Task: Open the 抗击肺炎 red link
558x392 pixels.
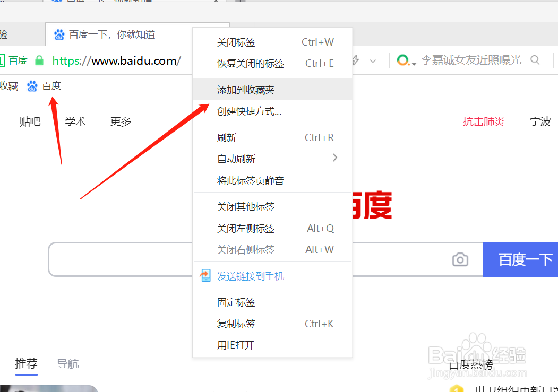Action: (484, 121)
